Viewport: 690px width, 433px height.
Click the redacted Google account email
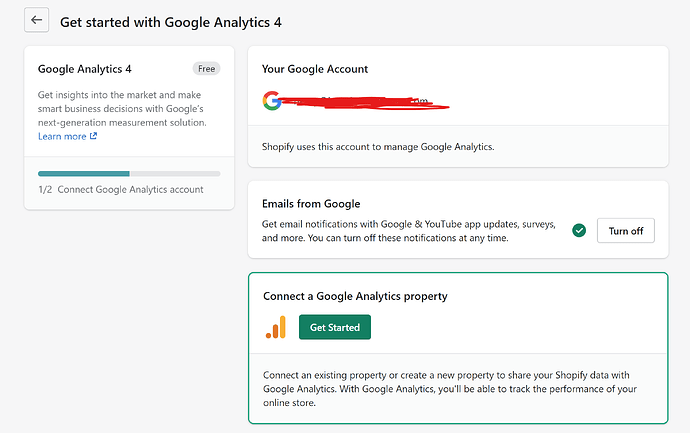tap(365, 101)
